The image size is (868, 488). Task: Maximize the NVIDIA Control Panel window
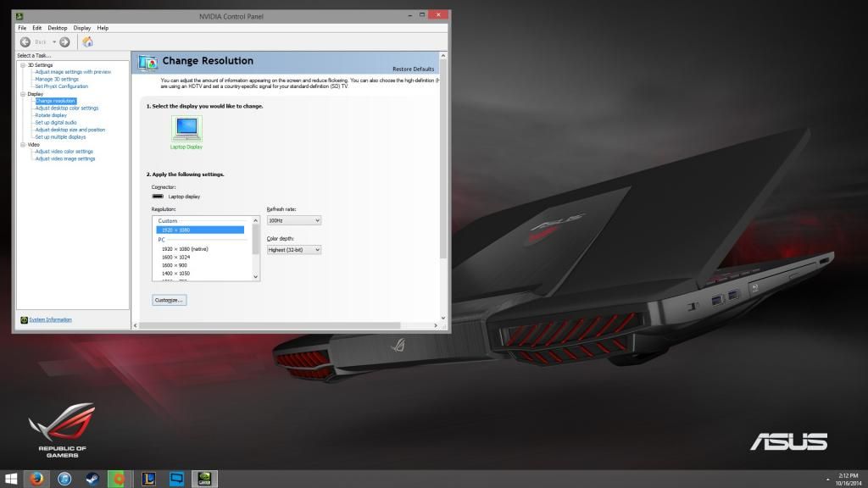point(422,15)
